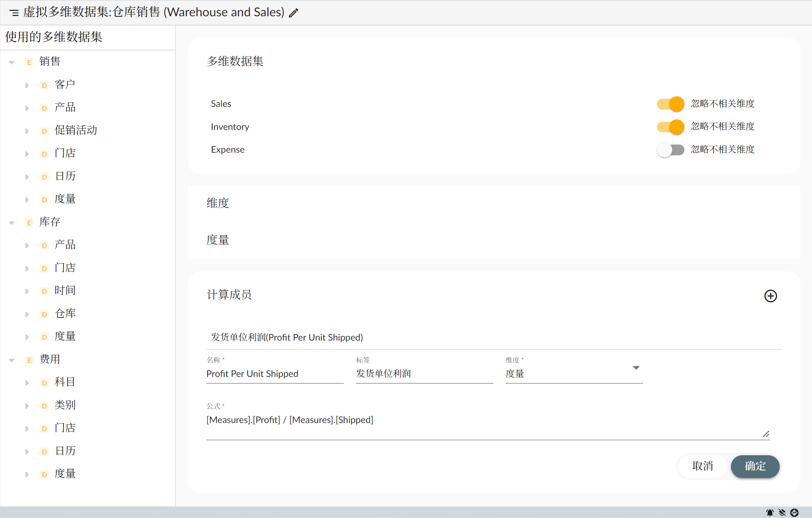Click the E cube icon beside 费用
812x518 pixels.
click(x=29, y=360)
